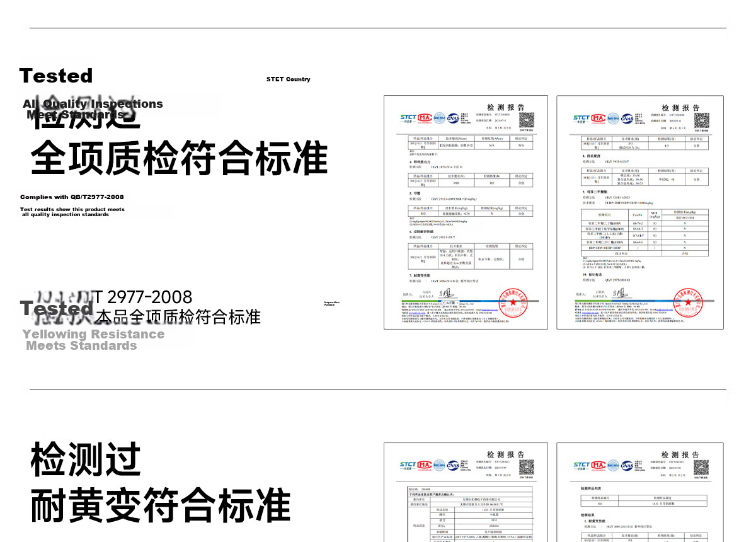Image resolution: width=756 pixels, height=542 pixels.
Task: Open the top-right test report thumbnail
Action: pos(640,212)
